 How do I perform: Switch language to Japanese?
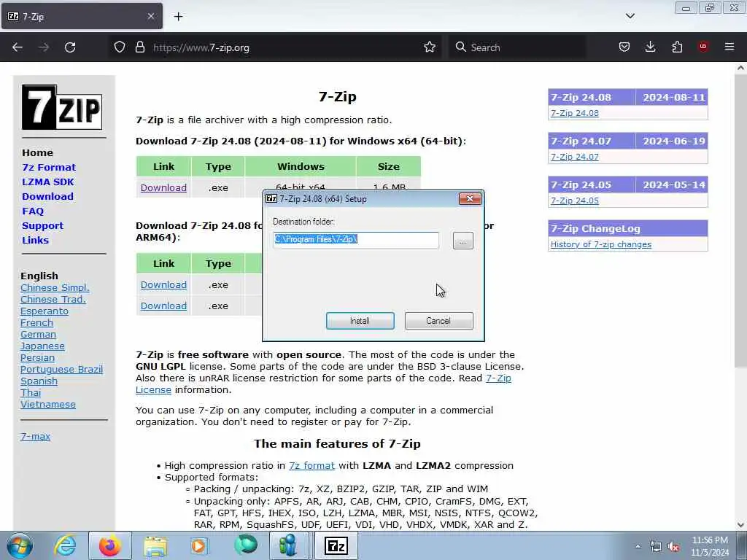42,346
